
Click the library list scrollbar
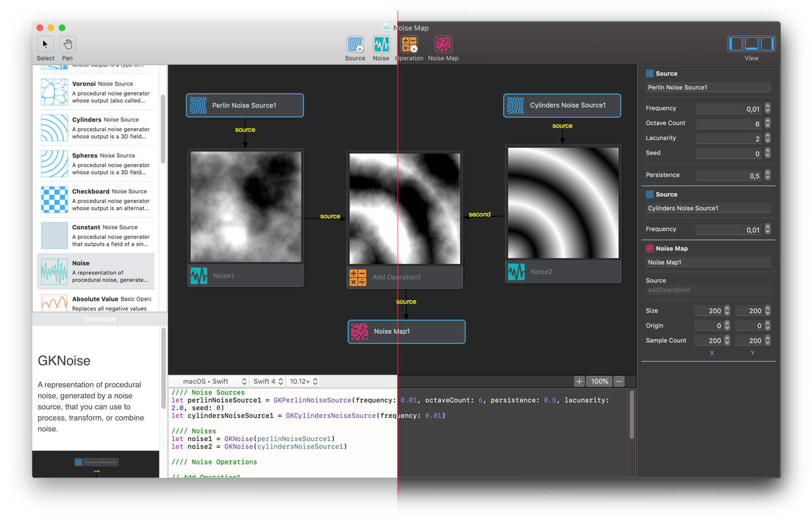(x=163, y=129)
